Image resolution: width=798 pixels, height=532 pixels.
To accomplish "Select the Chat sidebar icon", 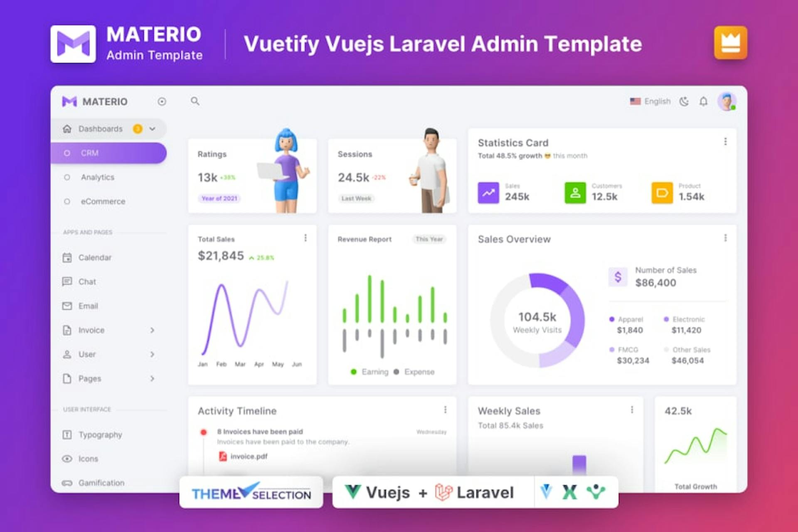I will pos(69,279).
